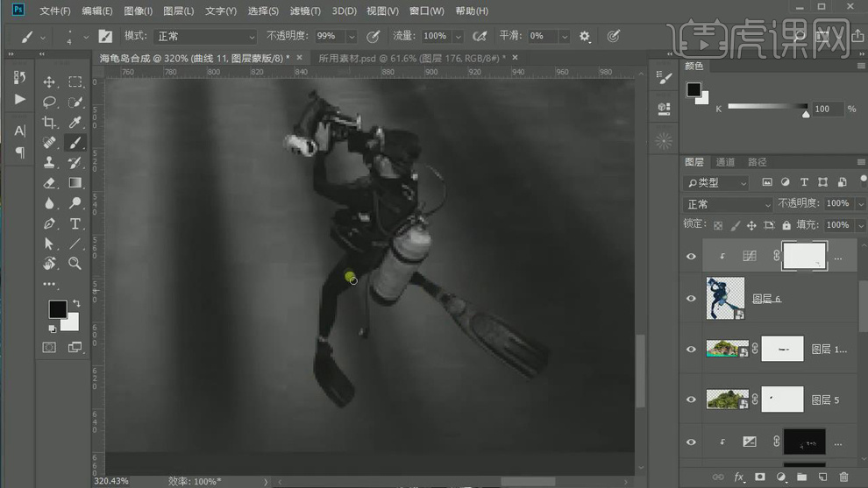The width and height of the screenshot is (868, 488).
Task: Select the Eyedropper tool
Action: 75,123
